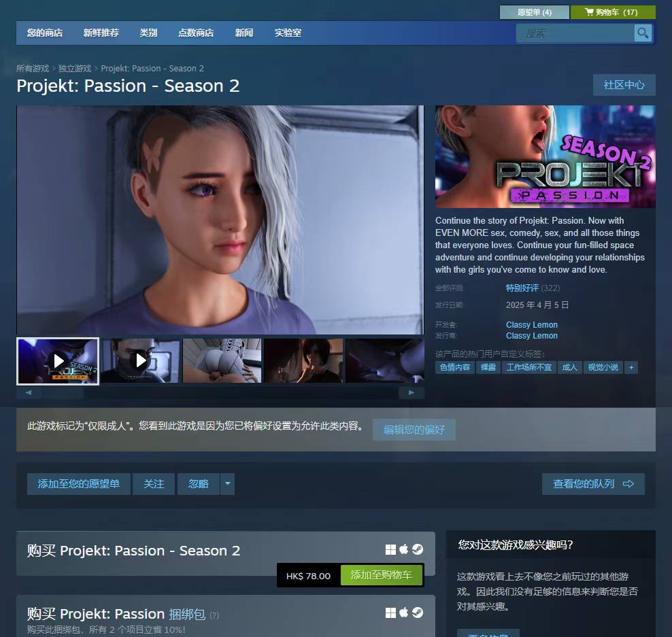Click the 您对这款游戏感兴趣吗? heading
The width and height of the screenshot is (672, 637).
pyautogui.click(x=515, y=545)
